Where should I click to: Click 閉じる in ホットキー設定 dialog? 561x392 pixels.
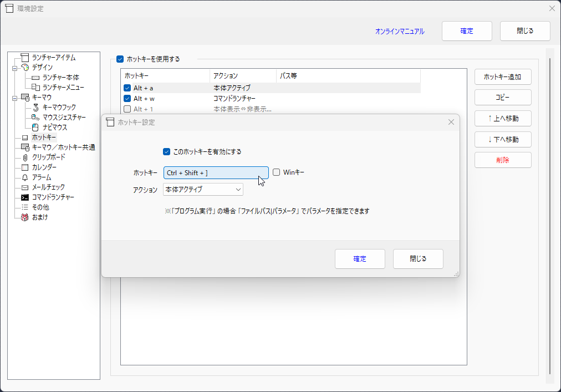pyautogui.click(x=418, y=259)
